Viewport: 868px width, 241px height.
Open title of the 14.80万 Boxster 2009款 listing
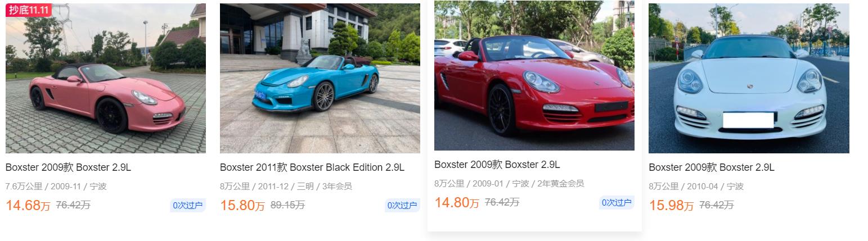click(x=497, y=165)
